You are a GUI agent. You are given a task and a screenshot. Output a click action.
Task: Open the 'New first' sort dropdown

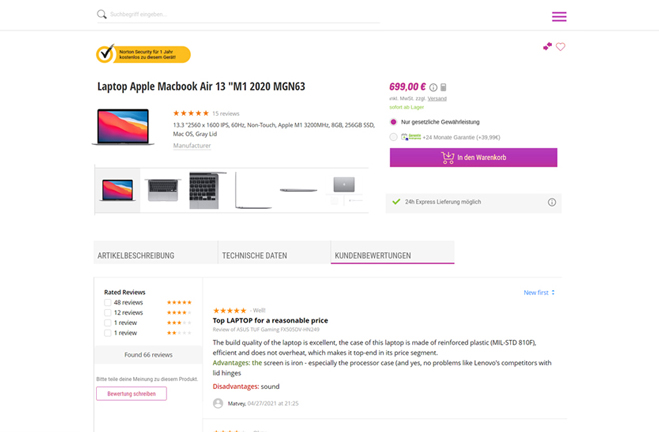[x=539, y=293]
